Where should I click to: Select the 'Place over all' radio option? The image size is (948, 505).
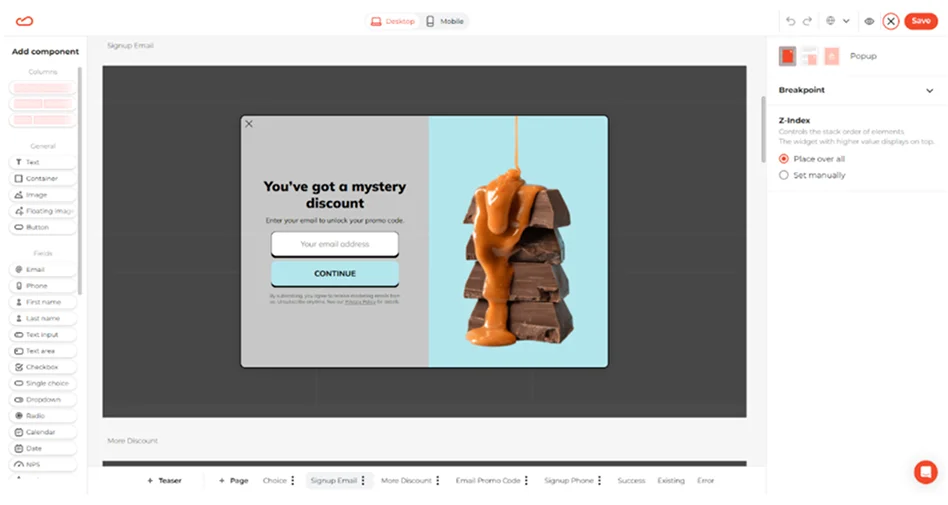(784, 159)
